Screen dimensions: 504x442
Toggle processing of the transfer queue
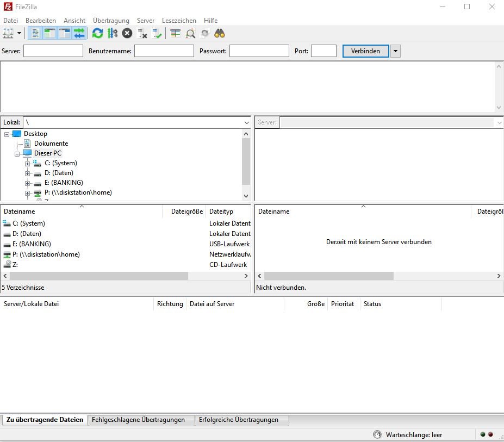pos(113,33)
